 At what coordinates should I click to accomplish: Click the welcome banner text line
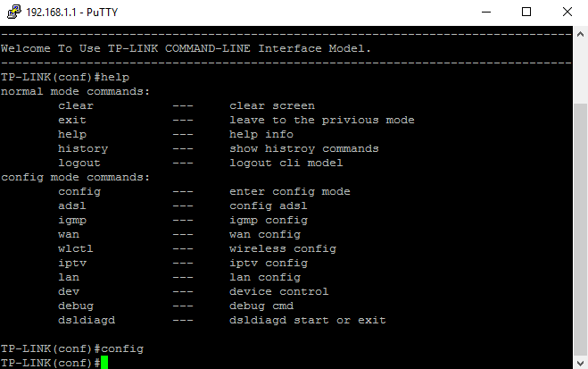click(186, 48)
